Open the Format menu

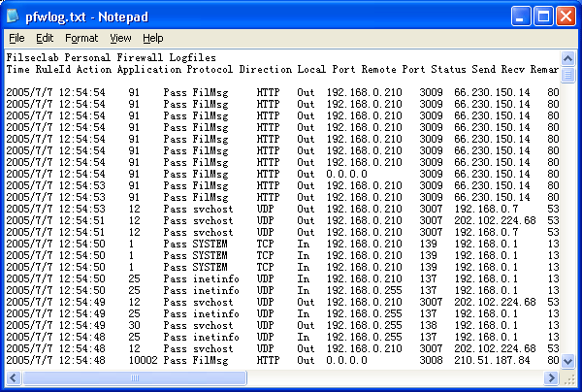[x=81, y=38]
